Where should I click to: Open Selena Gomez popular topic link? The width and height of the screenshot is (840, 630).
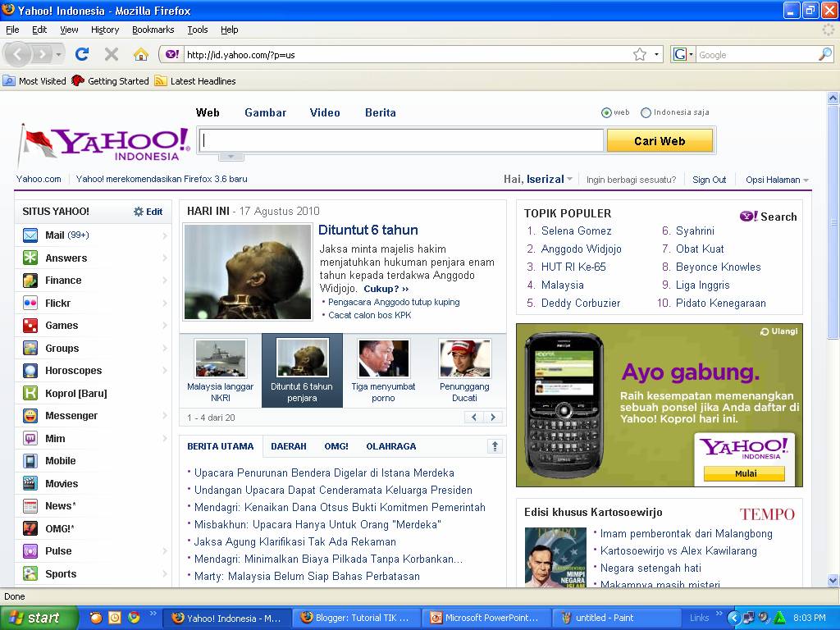pos(576,231)
